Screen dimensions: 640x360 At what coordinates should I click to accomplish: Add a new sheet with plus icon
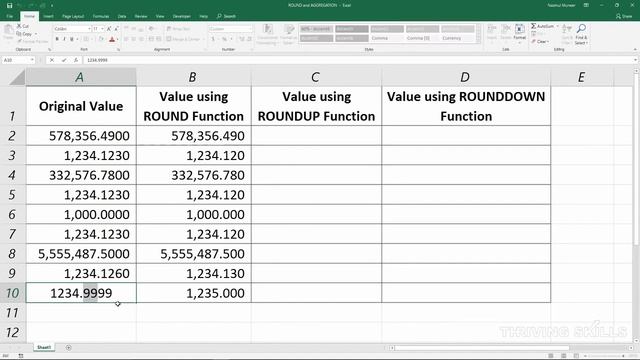pos(69,347)
